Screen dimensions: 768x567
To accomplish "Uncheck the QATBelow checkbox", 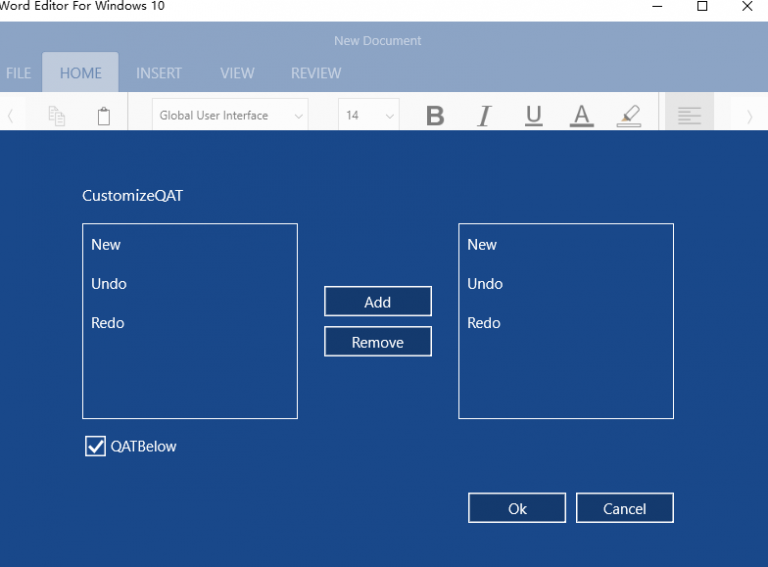I will [96, 446].
